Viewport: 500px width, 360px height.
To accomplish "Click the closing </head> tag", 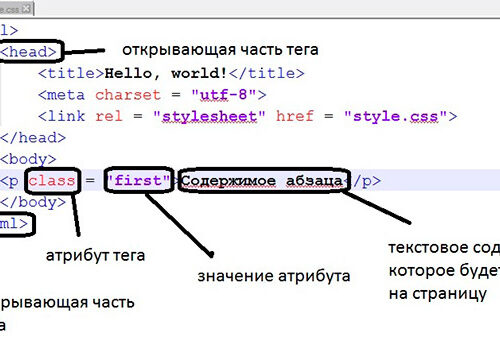I will coord(33,138).
